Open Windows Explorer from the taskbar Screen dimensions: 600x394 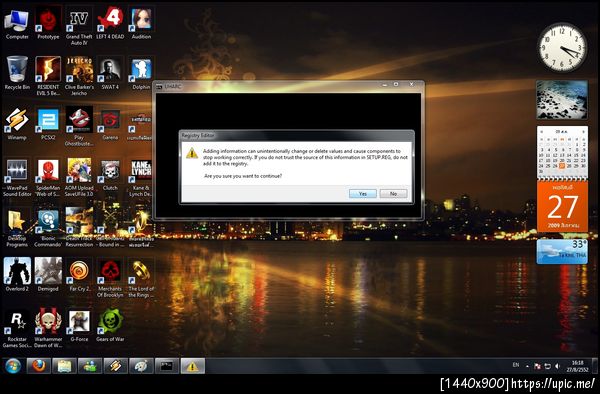pos(64,366)
